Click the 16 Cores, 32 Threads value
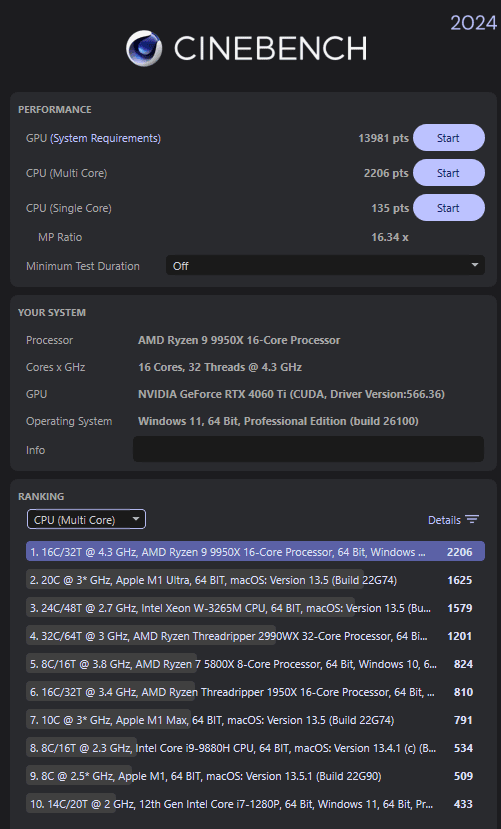501x829 pixels. pos(220,367)
